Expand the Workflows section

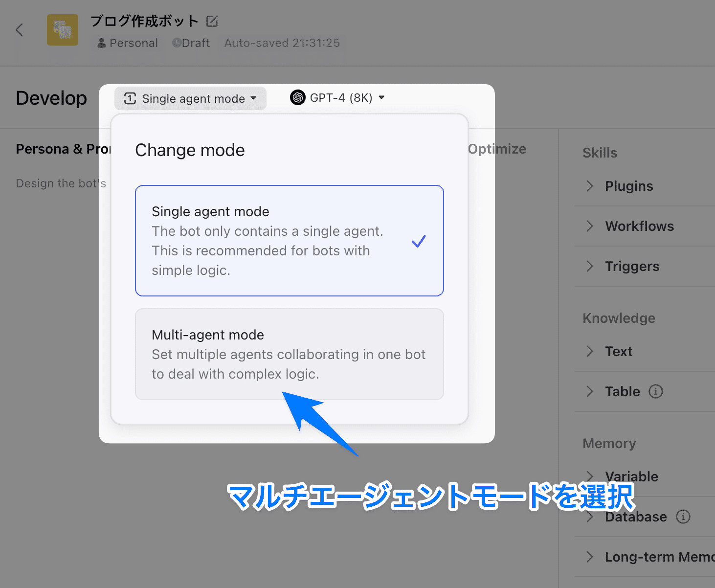click(x=639, y=226)
